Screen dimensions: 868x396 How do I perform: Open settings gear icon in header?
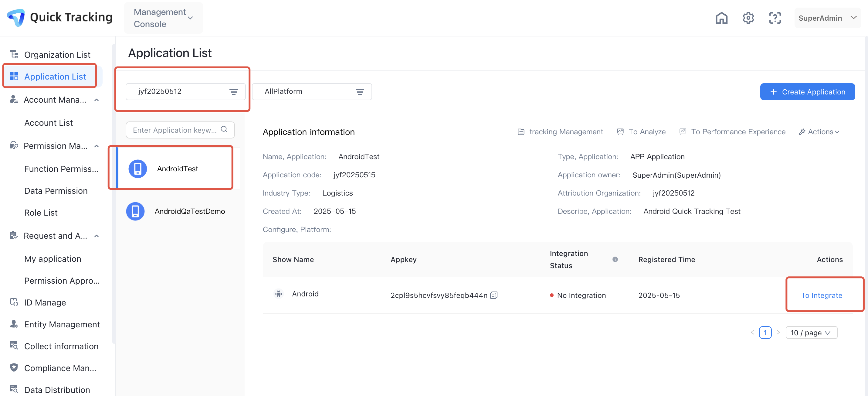[x=748, y=18]
